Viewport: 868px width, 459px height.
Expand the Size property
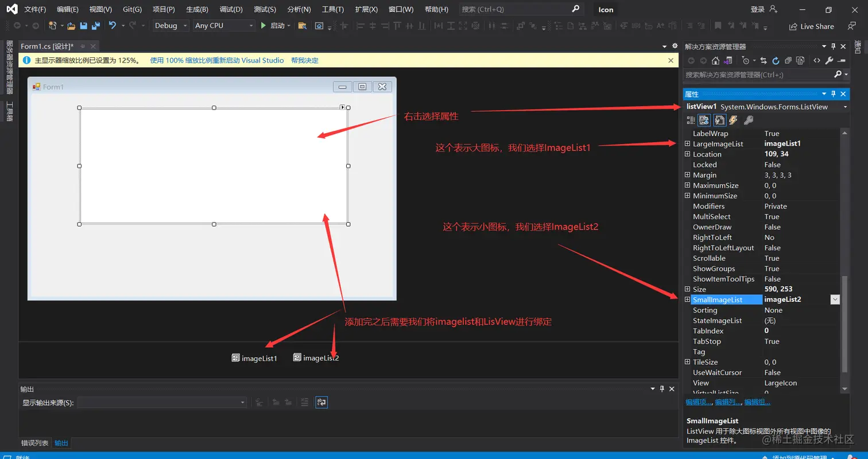click(687, 289)
